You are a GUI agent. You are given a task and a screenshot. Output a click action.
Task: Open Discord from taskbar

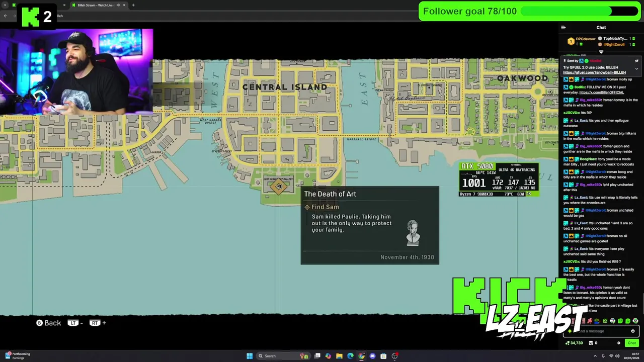pos(373,356)
